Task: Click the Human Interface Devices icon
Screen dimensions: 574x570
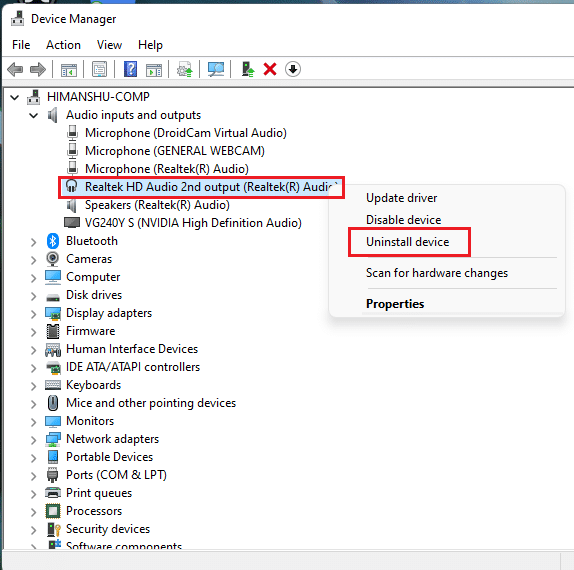Action: click(x=53, y=350)
